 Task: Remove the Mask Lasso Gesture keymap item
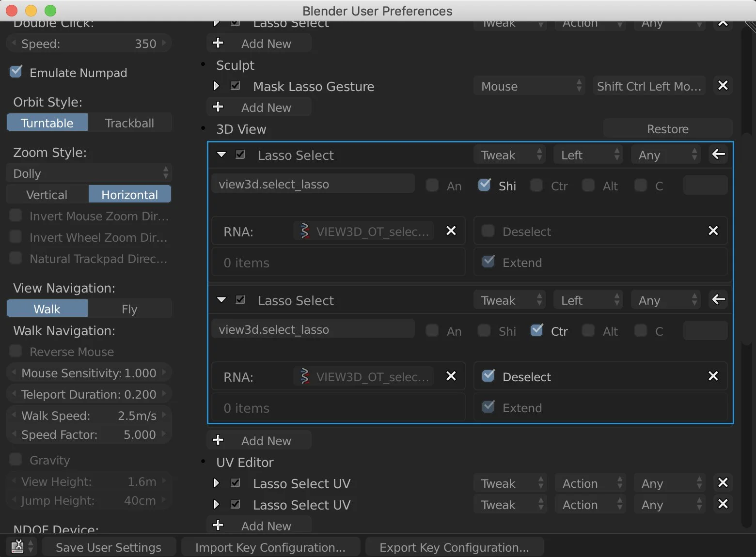pos(723,86)
